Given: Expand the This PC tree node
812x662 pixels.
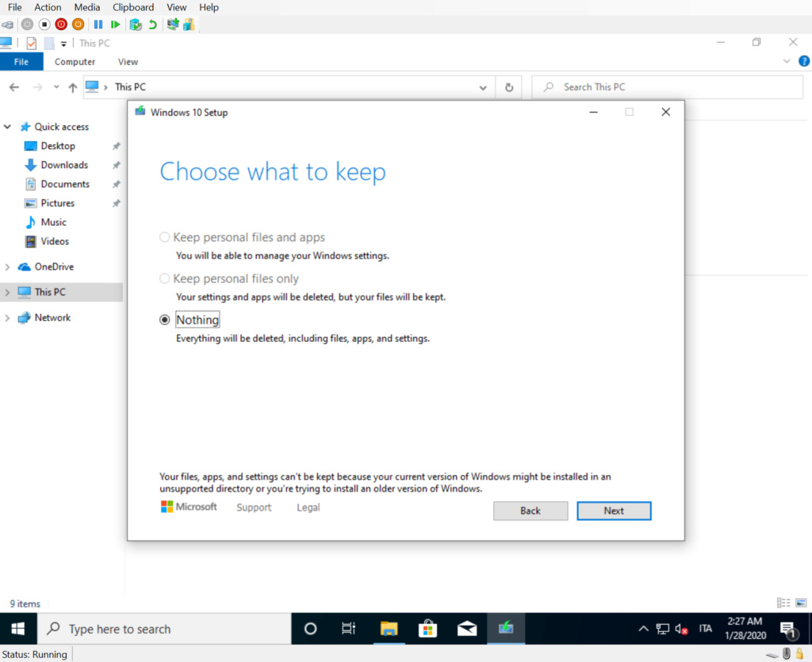Looking at the screenshot, I should pyautogui.click(x=7, y=293).
